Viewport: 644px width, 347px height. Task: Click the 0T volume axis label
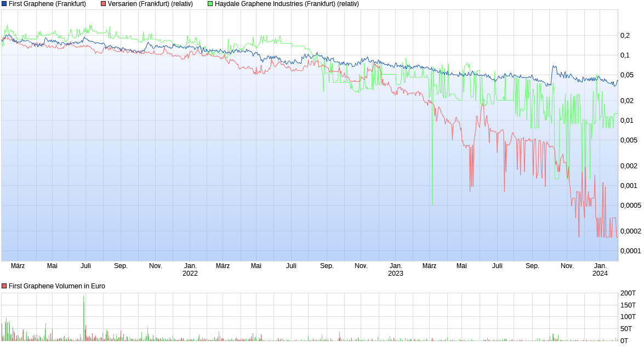coord(624,340)
